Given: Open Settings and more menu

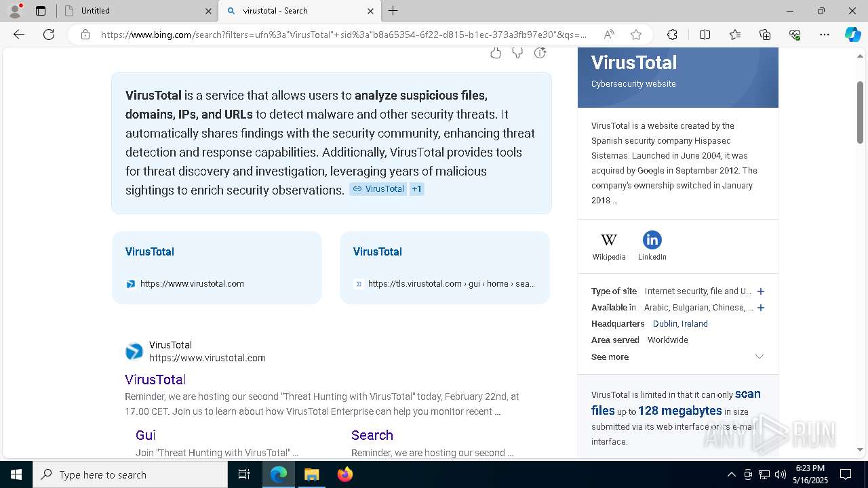Looking at the screenshot, I should (825, 35).
